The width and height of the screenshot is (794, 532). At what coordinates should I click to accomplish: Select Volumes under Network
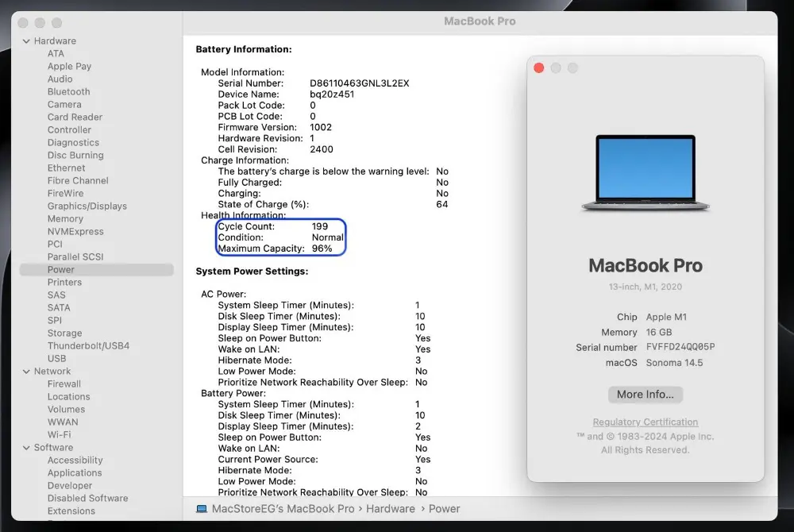coord(67,410)
